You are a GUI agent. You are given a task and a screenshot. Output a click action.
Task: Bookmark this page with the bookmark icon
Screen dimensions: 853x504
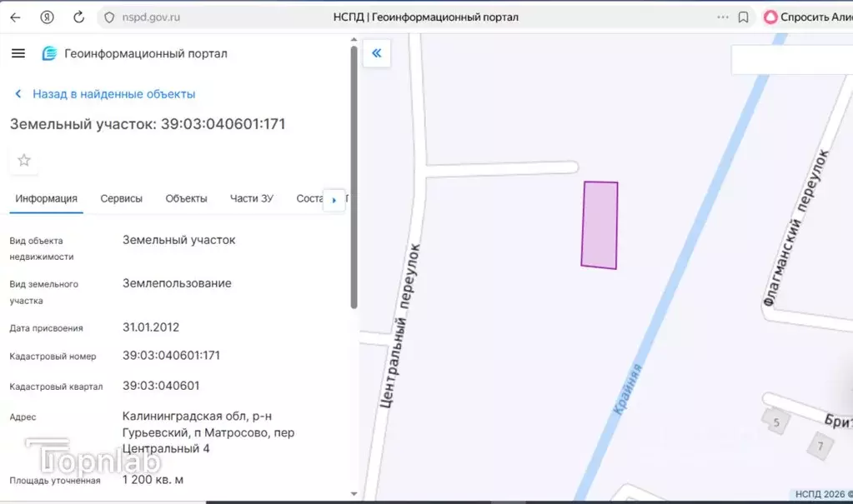pos(744,17)
